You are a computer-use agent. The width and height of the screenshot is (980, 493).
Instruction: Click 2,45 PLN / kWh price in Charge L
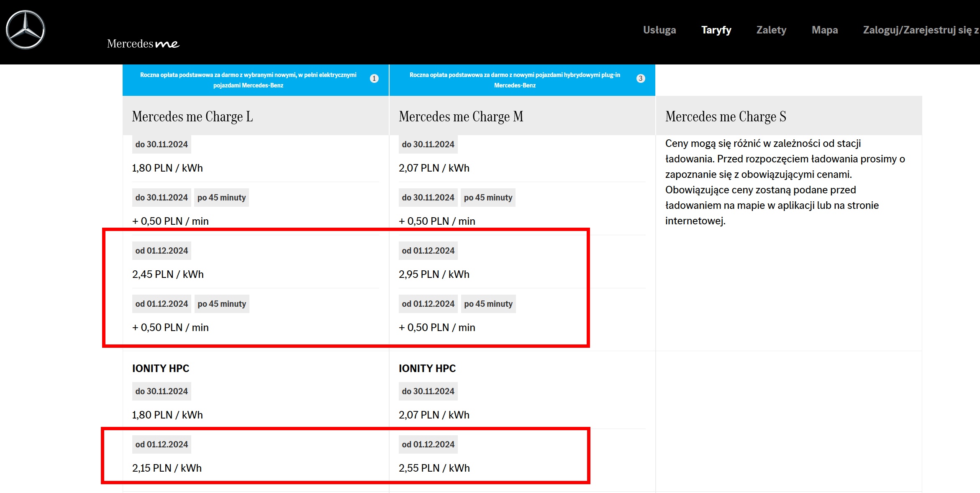pos(168,274)
